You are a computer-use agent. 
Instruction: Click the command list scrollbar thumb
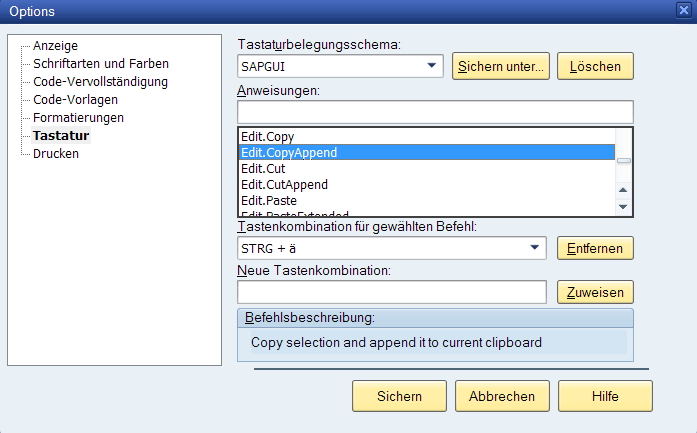pyautogui.click(x=624, y=160)
